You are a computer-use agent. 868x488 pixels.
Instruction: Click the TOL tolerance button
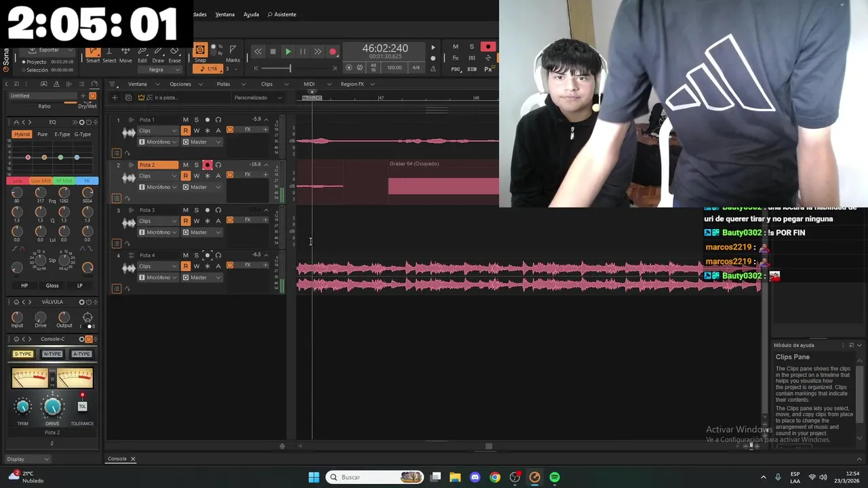tap(82, 406)
